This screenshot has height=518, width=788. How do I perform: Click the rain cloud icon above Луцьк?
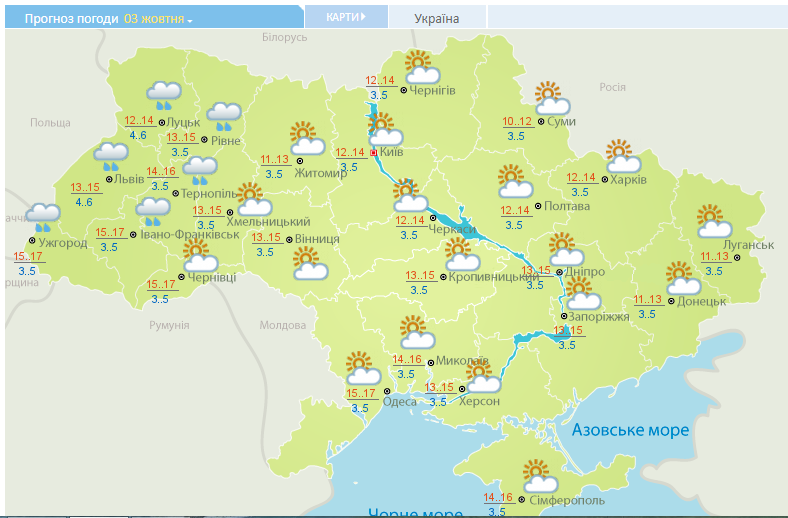click(163, 95)
